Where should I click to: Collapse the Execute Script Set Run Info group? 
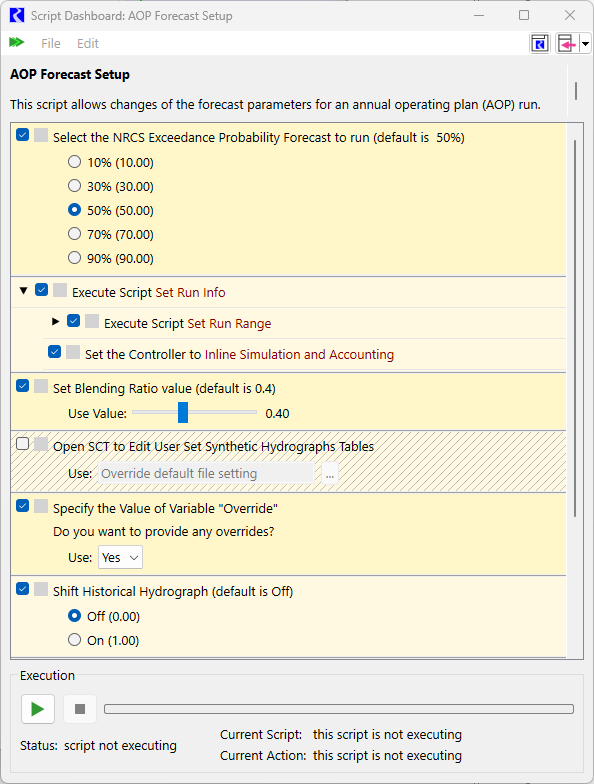pos(23,290)
